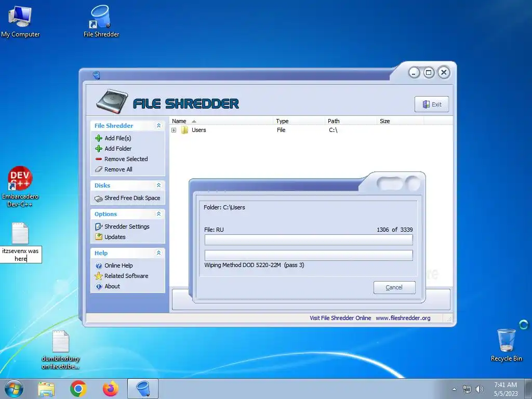
Task: Click Add Folder in sidebar
Action: [x=118, y=149]
